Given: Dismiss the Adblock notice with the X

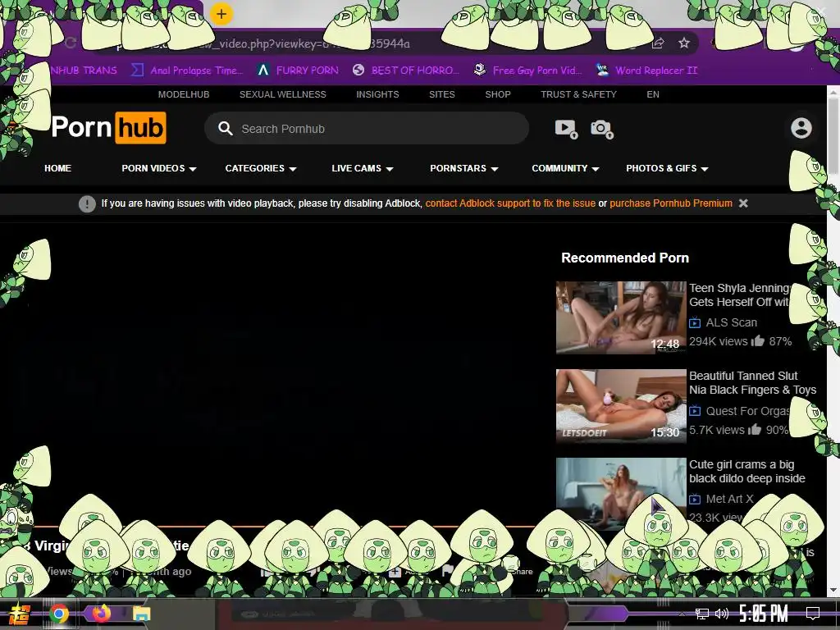Looking at the screenshot, I should [x=743, y=203].
